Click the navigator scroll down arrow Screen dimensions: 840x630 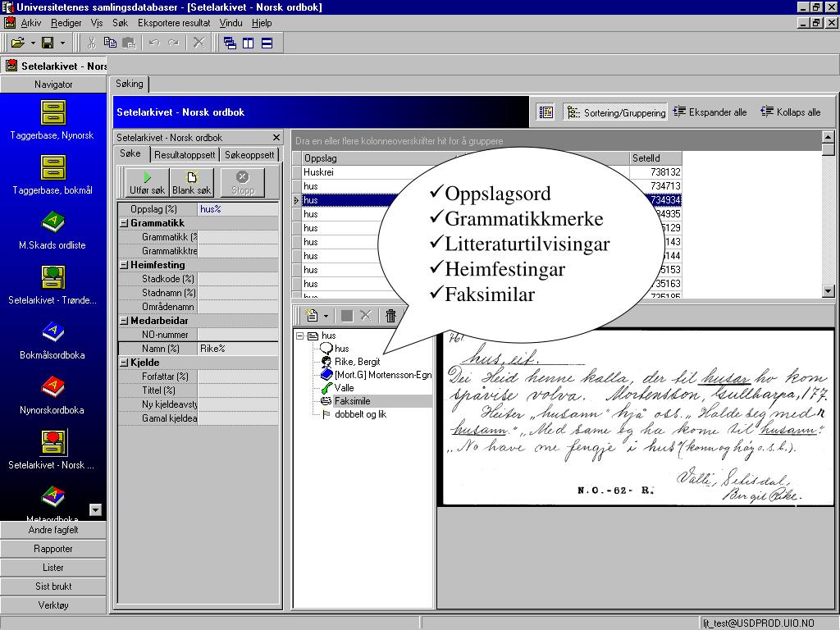(95, 510)
